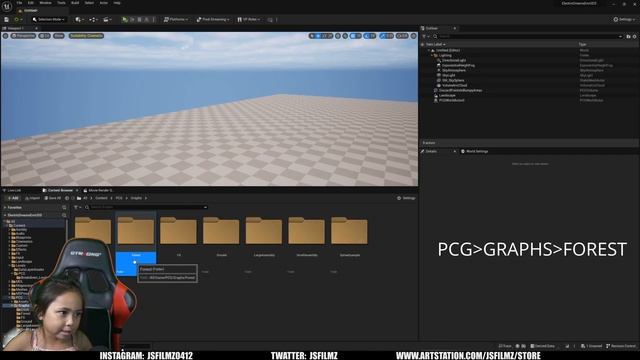Switch to the Content Browser tab

60,190
